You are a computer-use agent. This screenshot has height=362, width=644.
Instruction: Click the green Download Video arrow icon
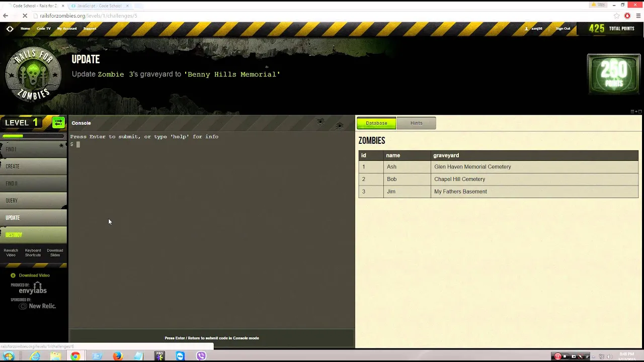13,276
